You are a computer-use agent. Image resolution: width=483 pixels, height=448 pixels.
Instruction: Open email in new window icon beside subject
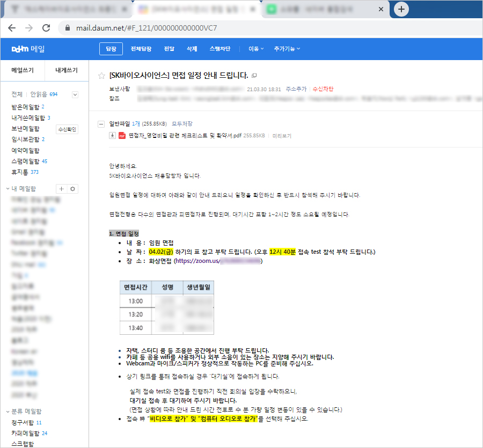[x=254, y=76]
